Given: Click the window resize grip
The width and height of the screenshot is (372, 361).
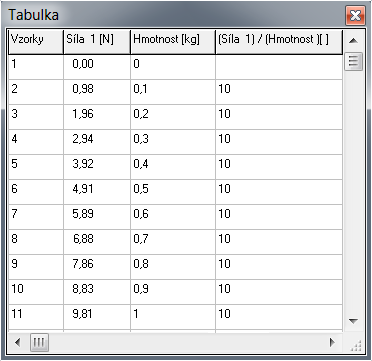Looking at the screenshot, I should pos(356,347).
